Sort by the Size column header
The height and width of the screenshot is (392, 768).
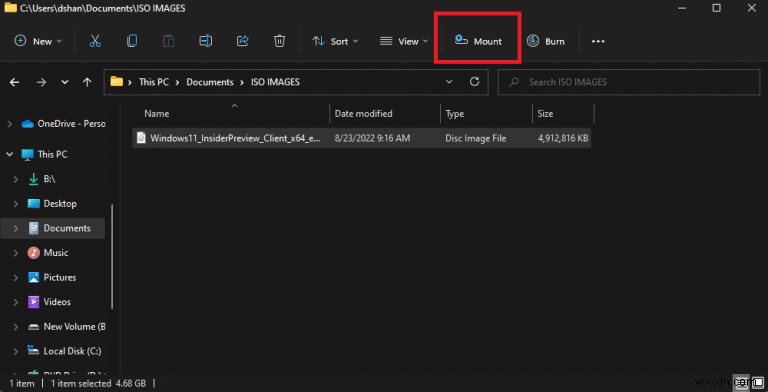point(545,114)
